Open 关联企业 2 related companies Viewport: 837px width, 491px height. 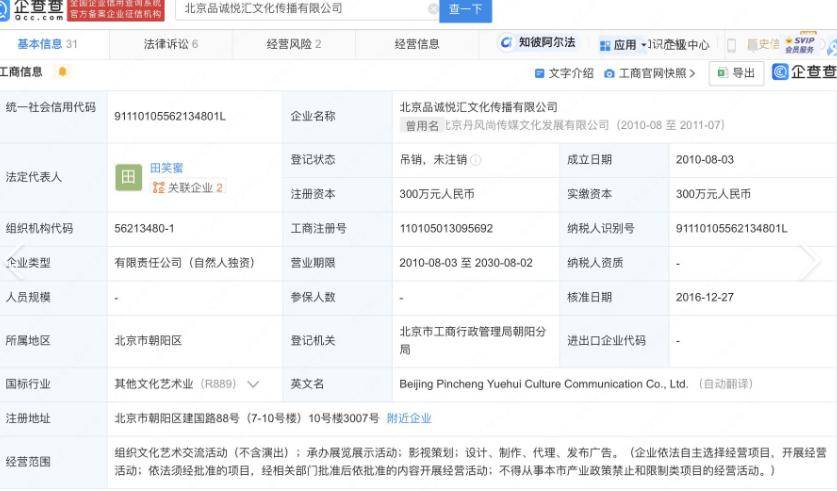coord(188,187)
